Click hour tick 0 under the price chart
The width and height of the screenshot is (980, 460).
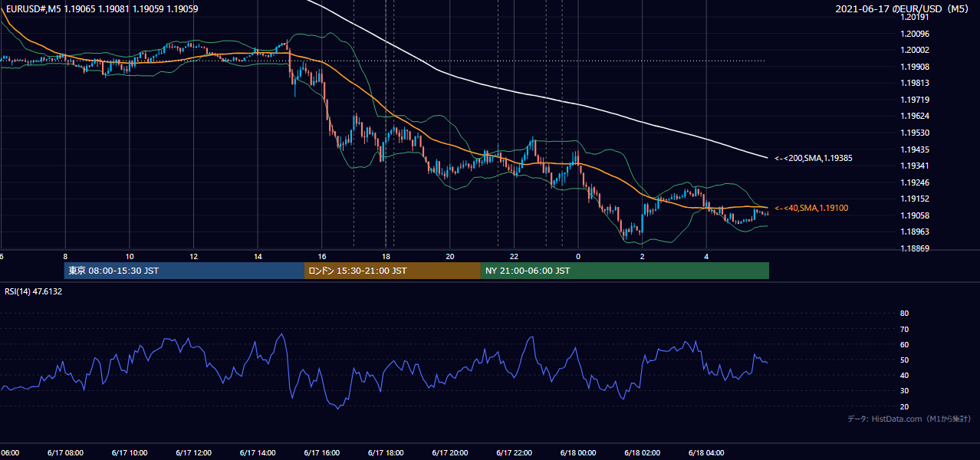tap(578, 256)
